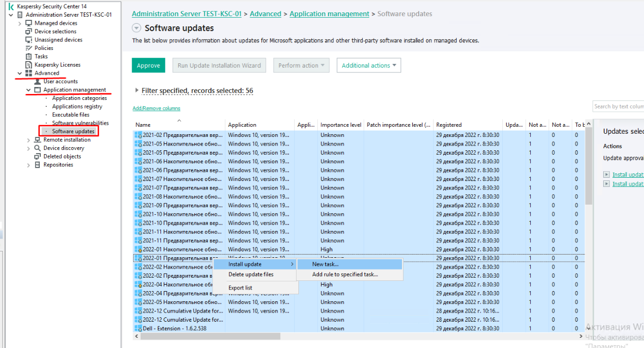Expand the Remote installation node
The width and height of the screenshot is (644, 348).
pos(29,140)
